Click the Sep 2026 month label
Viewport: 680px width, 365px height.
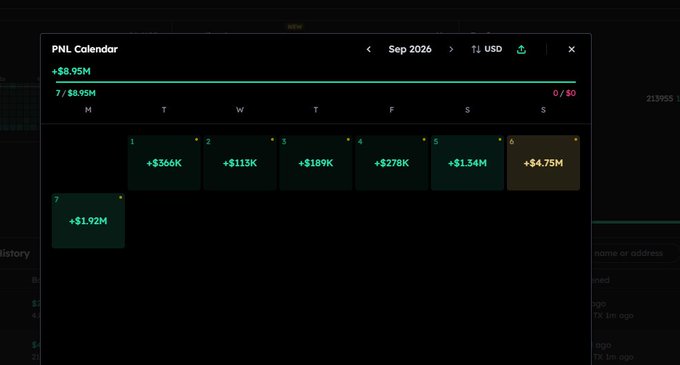[410, 49]
